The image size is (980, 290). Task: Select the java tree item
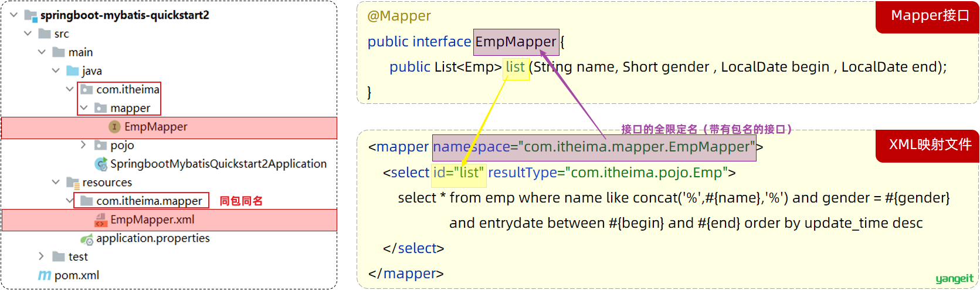(x=92, y=71)
